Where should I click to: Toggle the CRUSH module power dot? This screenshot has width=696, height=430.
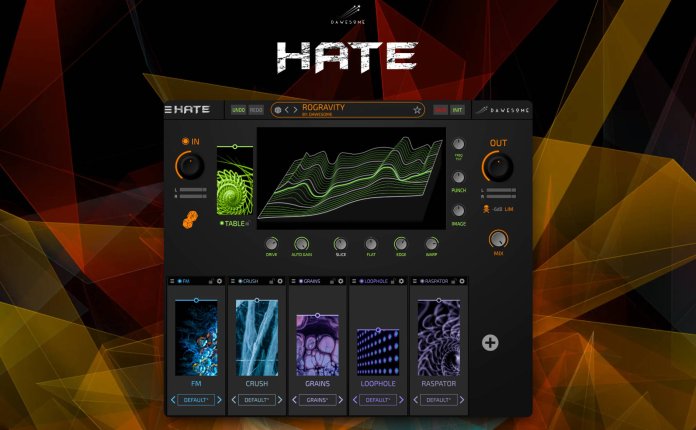[x=240, y=281]
